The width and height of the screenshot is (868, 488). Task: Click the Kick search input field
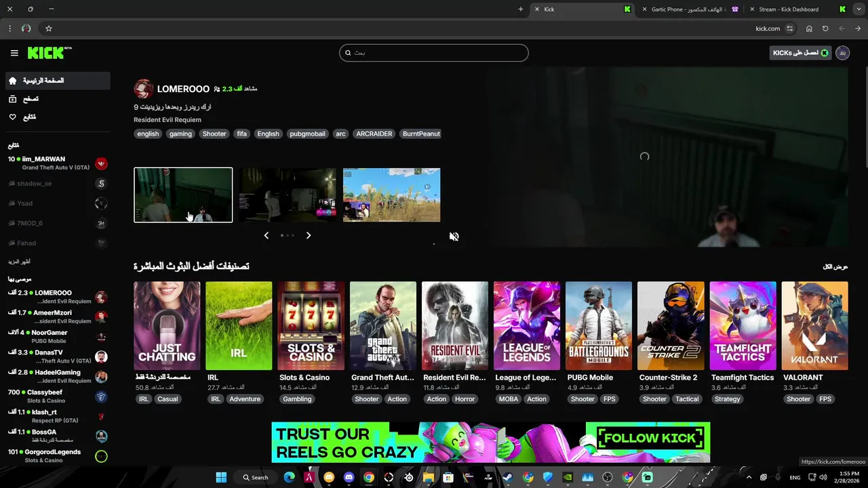click(x=434, y=53)
